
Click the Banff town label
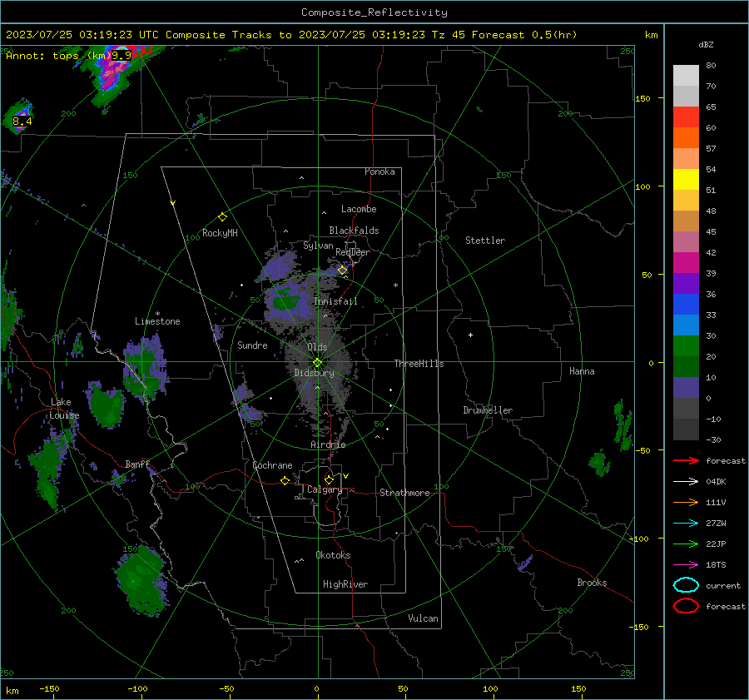click(137, 464)
